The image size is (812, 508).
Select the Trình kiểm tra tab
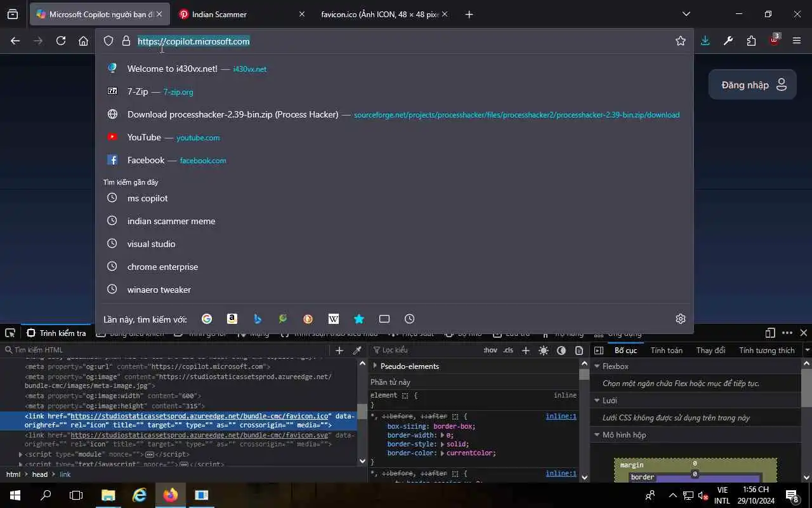click(x=56, y=333)
